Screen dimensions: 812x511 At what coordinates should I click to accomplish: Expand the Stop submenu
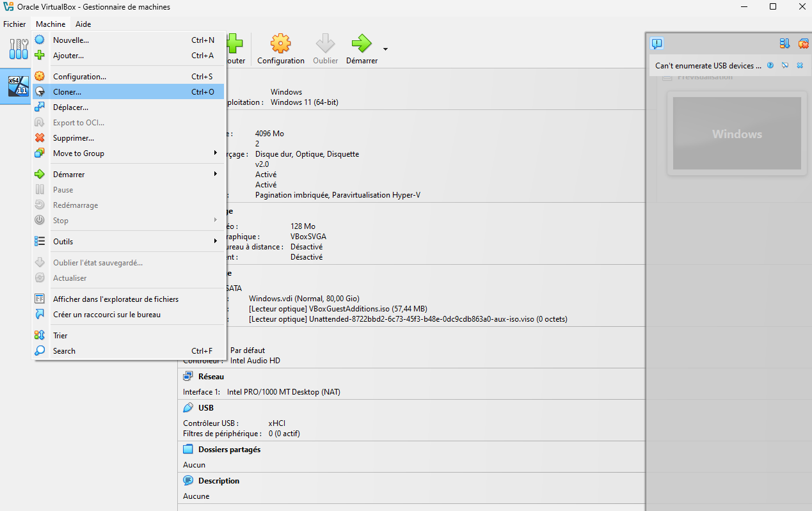129,220
